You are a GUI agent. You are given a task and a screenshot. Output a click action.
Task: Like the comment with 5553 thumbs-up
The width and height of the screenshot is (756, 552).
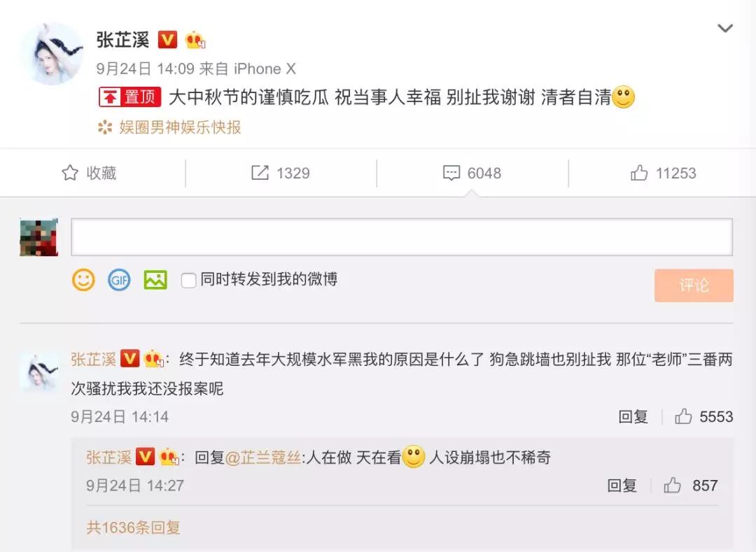coord(683,416)
